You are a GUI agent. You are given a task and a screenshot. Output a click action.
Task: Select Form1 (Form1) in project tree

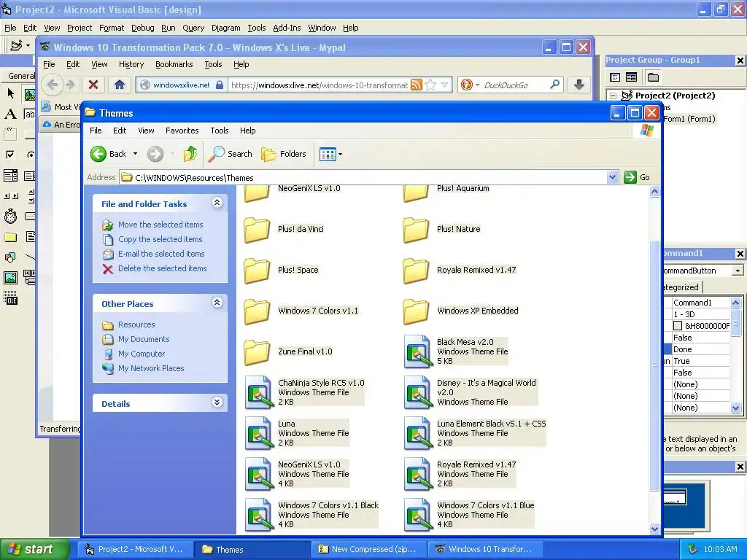point(689,119)
